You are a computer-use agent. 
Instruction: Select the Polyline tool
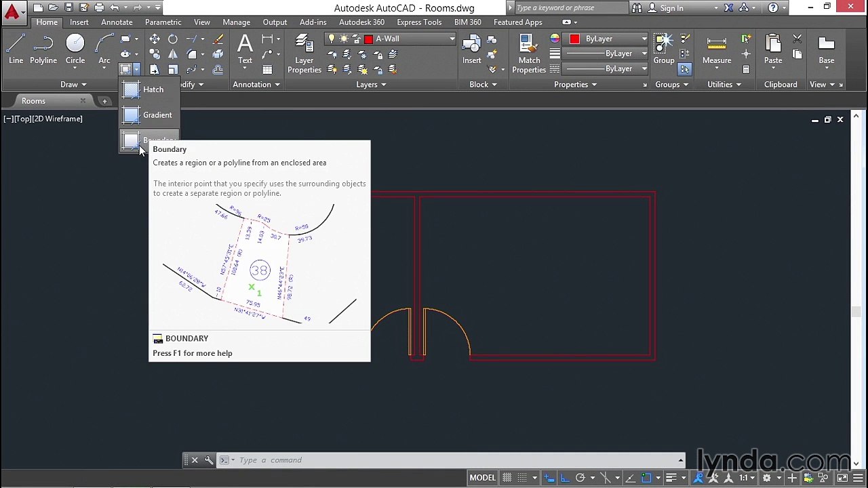click(43, 50)
